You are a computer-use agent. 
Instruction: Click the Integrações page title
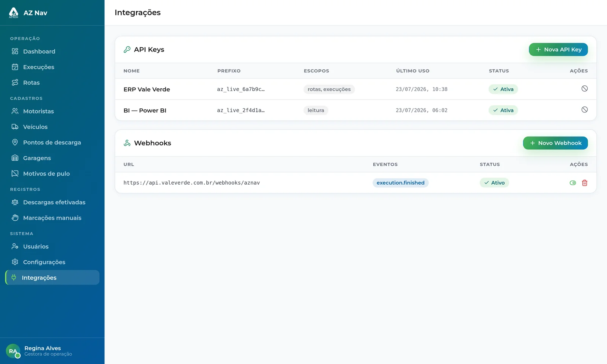pyautogui.click(x=138, y=13)
